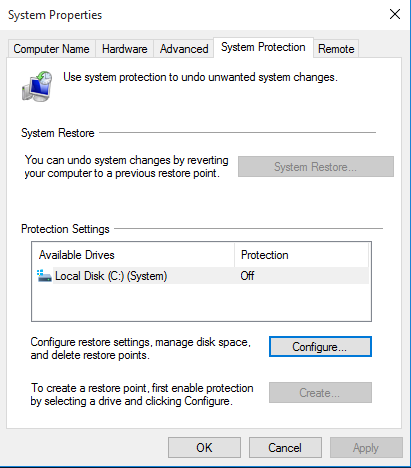Open the Hardware tab
The image size is (411, 468).
coord(124,49)
